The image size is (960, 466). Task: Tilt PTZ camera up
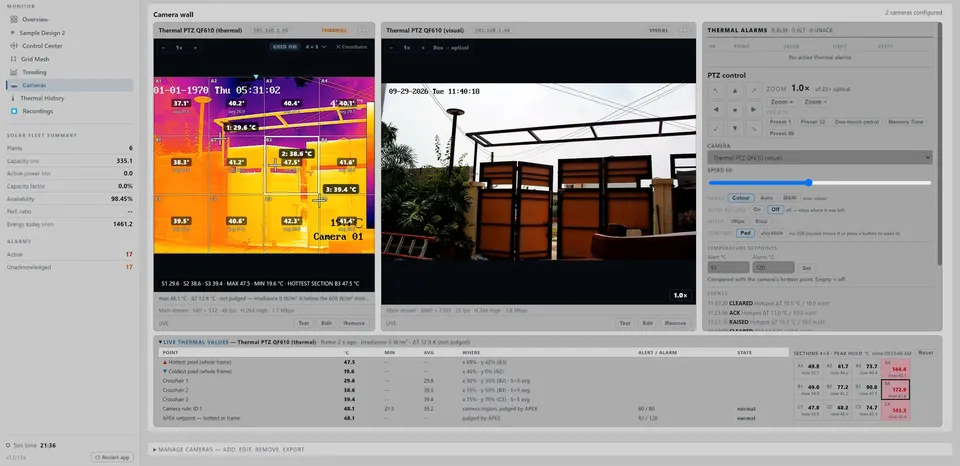point(735,91)
